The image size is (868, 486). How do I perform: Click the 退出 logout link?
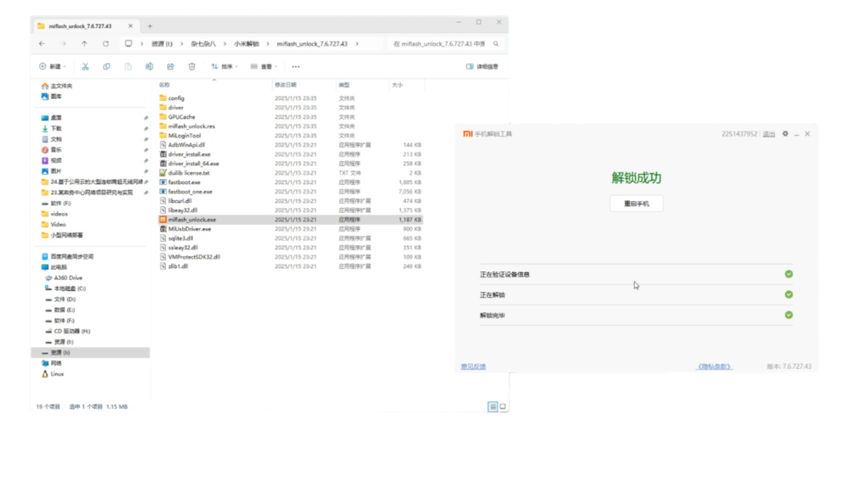point(769,134)
